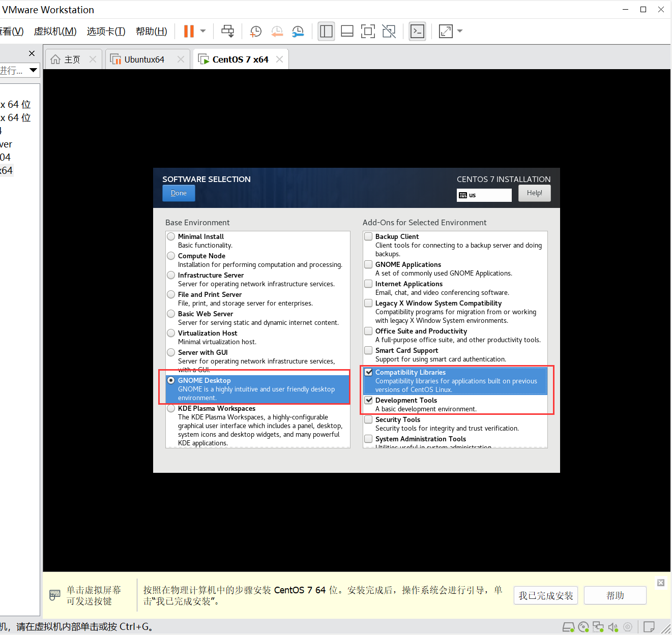Screen dimensions: 672x635
Task: Click the installer Help! button
Action: 535,193
